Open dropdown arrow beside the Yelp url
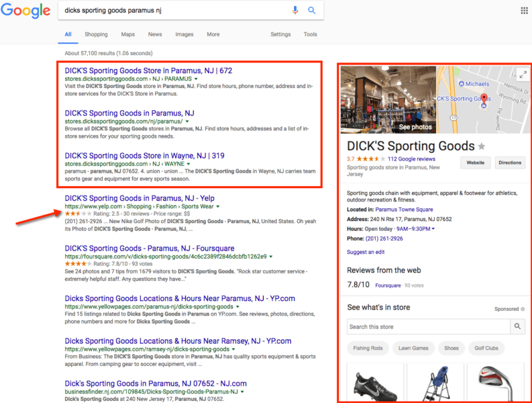Image resolution: width=532 pixels, height=403 pixels. 218,207
